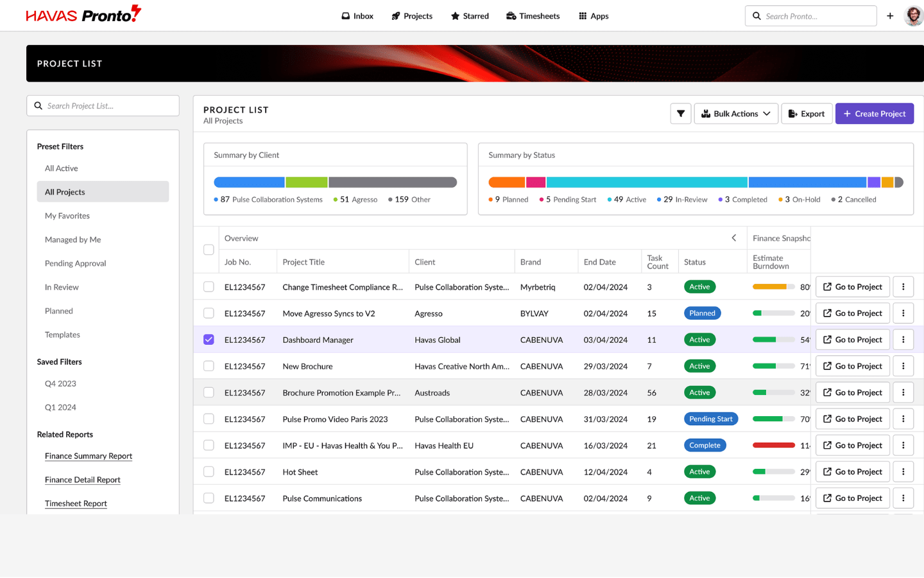924x578 pixels.
Task: Select checkbox for Hot Sheet project
Action: 209,471
